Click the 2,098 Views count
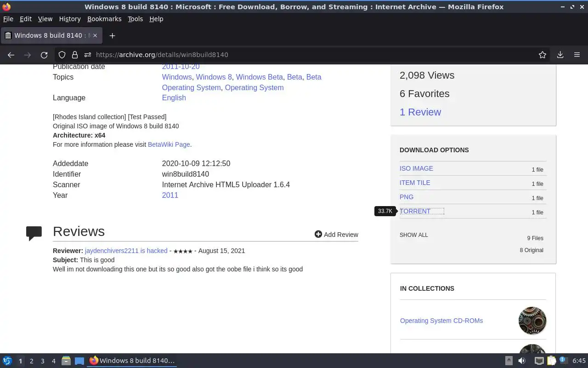This screenshot has height=368, width=588. (x=427, y=75)
